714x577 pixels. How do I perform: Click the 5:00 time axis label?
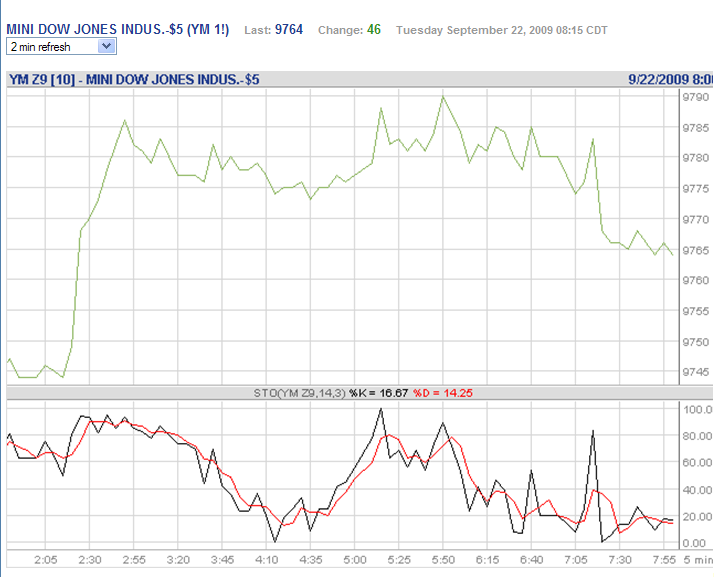(x=355, y=560)
